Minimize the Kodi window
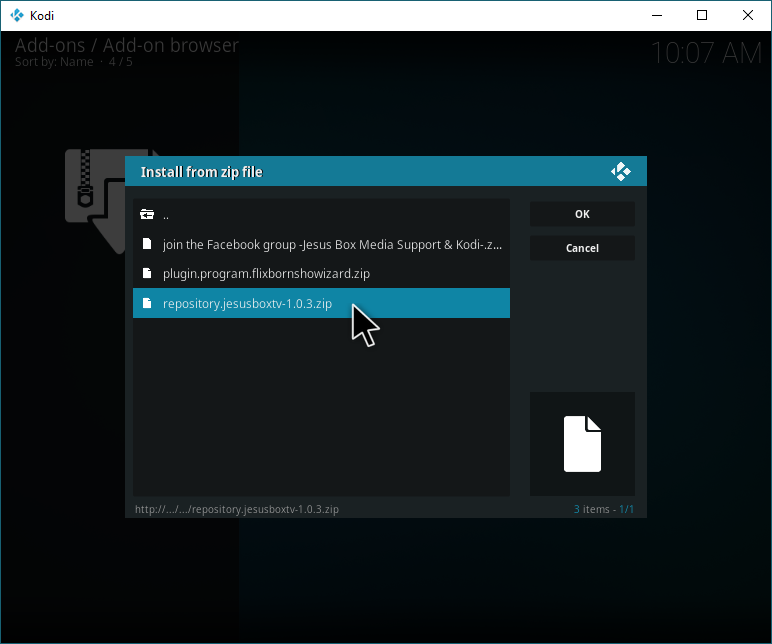The width and height of the screenshot is (772, 644). (x=657, y=15)
